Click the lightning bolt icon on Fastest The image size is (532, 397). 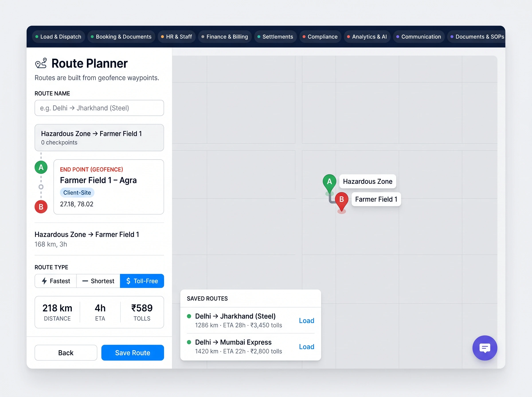(x=44, y=281)
